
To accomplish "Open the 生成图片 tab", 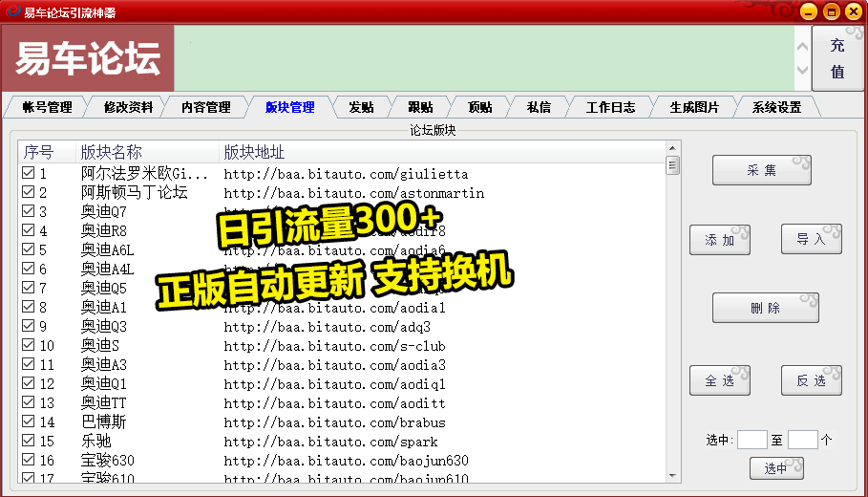I will (x=694, y=107).
